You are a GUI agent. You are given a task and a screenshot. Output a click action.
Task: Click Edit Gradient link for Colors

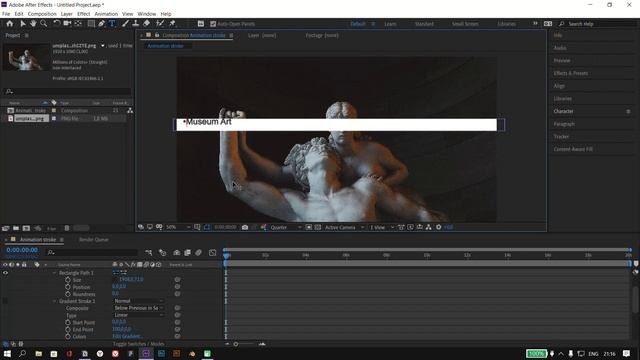pyautogui.click(x=127, y=336)
